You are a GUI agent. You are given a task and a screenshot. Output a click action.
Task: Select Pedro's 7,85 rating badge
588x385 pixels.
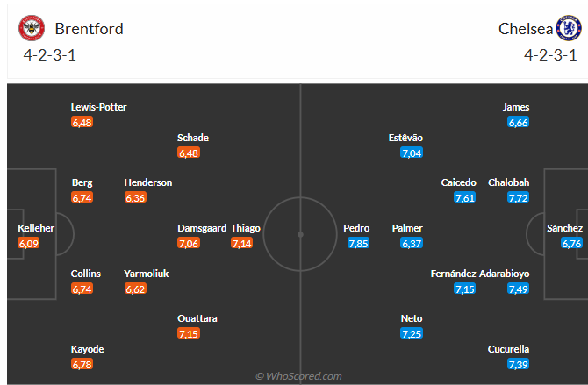(357, 243)
